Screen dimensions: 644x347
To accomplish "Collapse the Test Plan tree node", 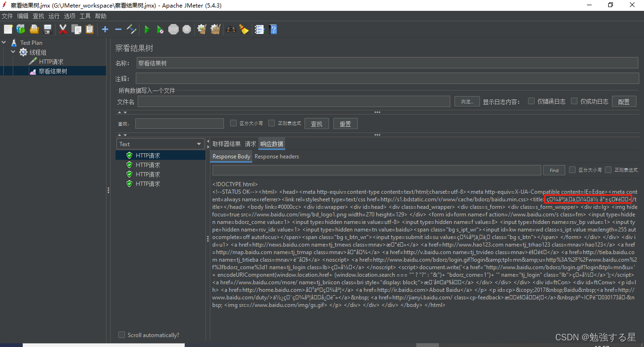I will click(4, 42).
